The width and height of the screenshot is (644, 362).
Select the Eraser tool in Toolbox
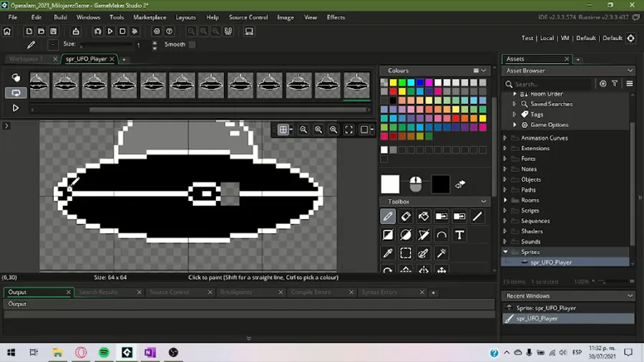pos(406,216)
